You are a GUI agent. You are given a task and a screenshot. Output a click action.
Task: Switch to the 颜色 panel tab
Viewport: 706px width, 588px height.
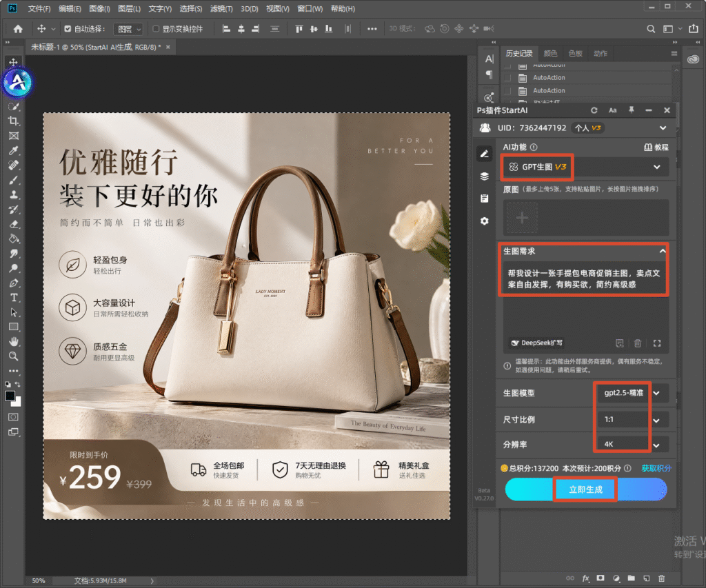coord(550,54)
